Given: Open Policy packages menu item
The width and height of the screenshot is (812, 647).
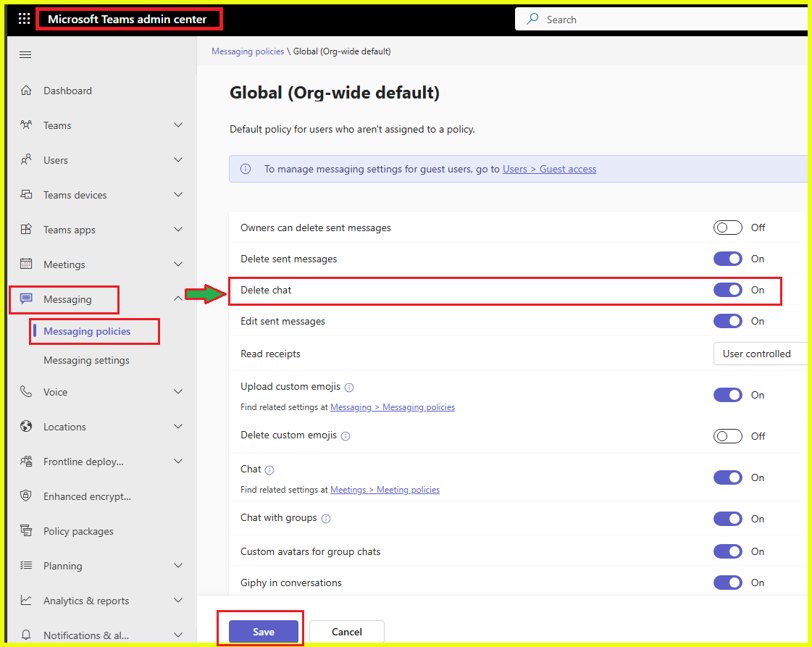Looking at the screenshot, I should (78, 532).
